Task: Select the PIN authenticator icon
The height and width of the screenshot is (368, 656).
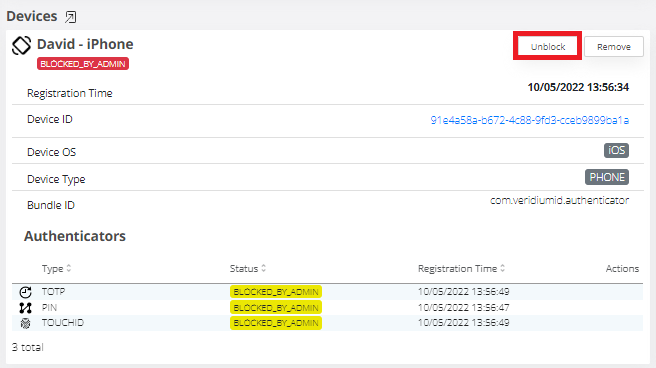Action: (x=26, y=308)
